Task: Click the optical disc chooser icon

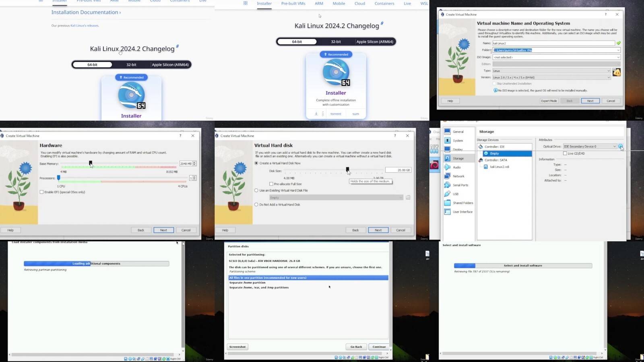Action: 621,146
